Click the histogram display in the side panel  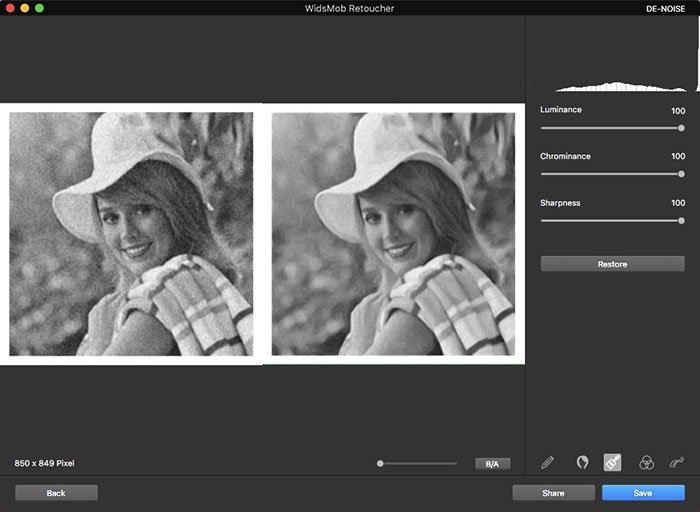pos(621,86)
